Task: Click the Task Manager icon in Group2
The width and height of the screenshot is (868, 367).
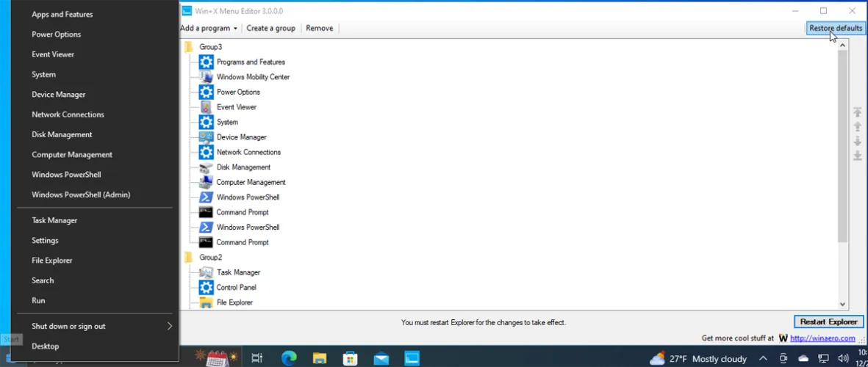Action: 206,272
